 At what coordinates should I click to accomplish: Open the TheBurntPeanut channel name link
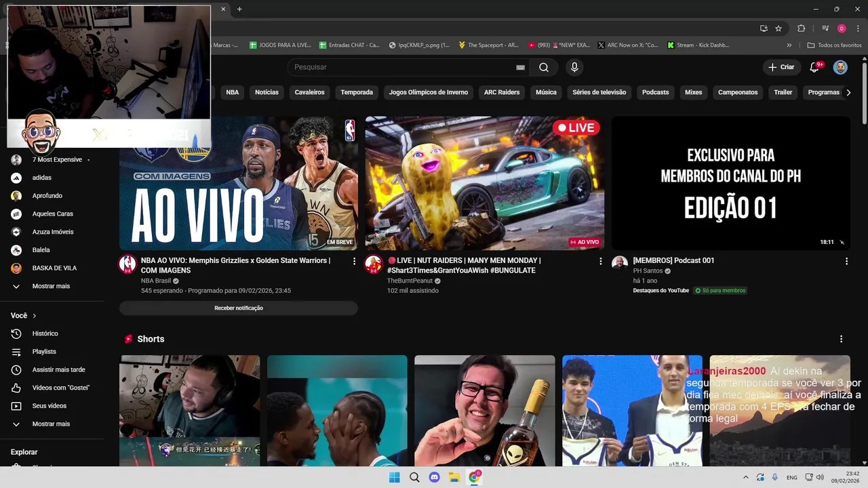pyautogui.click(x=410, y=281)
